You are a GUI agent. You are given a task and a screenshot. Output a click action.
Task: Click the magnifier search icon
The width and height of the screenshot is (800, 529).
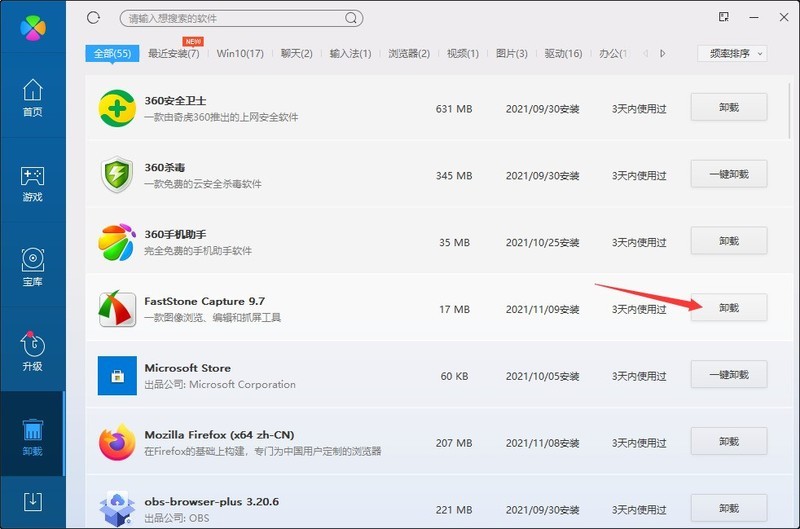point(351,18)
